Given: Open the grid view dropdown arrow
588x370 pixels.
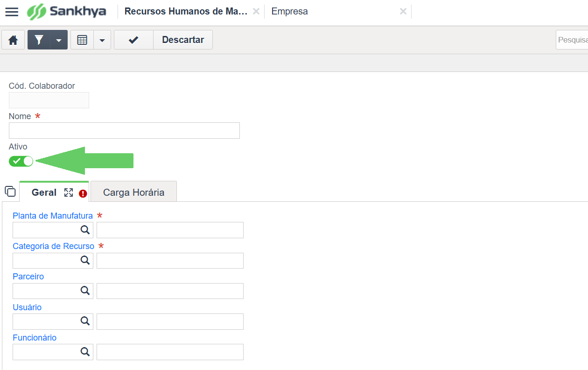Looking at the screenshot, I should click(x=102, y=40).
